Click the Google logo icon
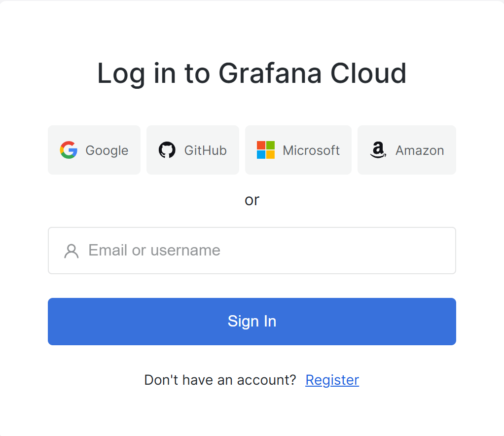The height and width of the screenshot is (436, 504). pyautogui.click(x=69, y=150)
